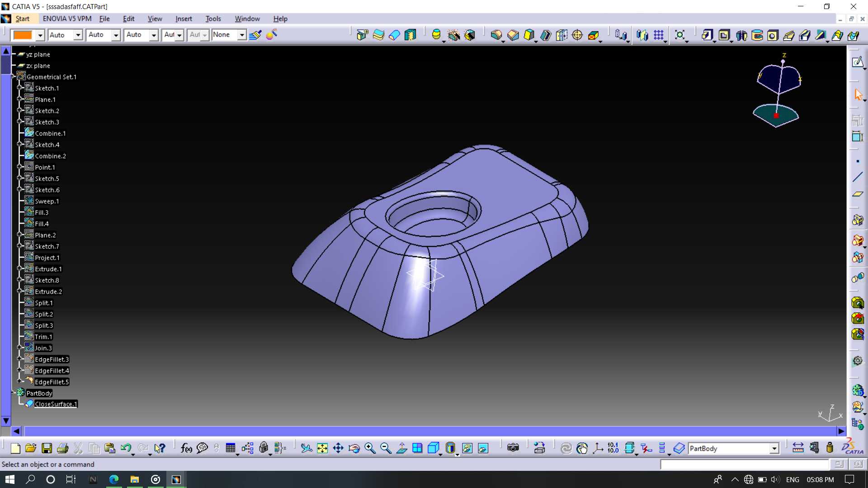Viewport: 868px width, 488px height.
Task: Click the Pan view icon
Action: pos(338,448)
